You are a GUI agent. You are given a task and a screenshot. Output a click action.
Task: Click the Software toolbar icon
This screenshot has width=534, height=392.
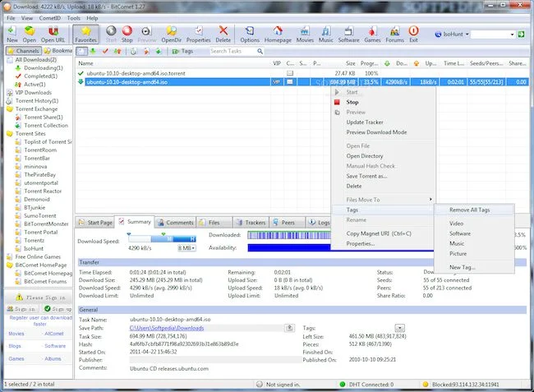348,35
